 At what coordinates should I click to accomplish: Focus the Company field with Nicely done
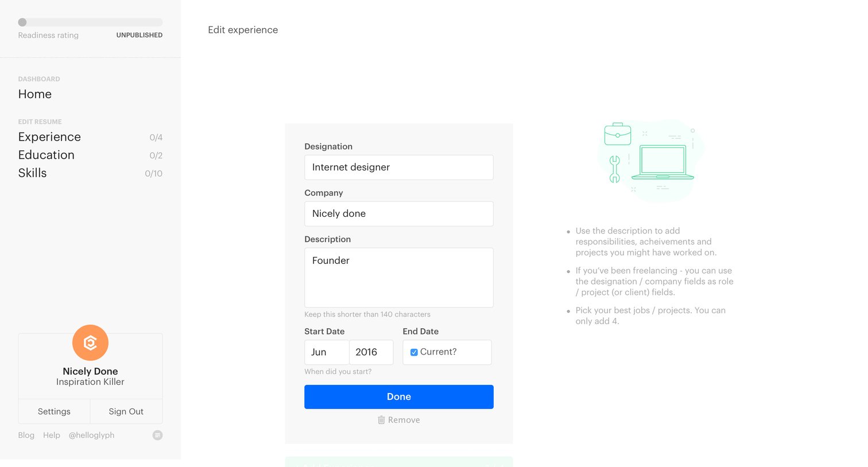pos(399,213)
